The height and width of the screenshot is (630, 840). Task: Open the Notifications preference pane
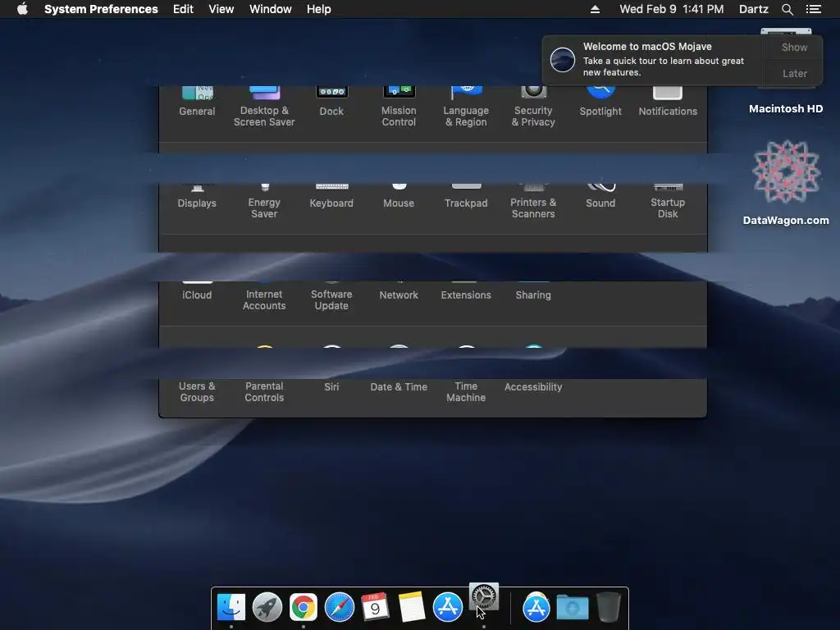point(668,102)
